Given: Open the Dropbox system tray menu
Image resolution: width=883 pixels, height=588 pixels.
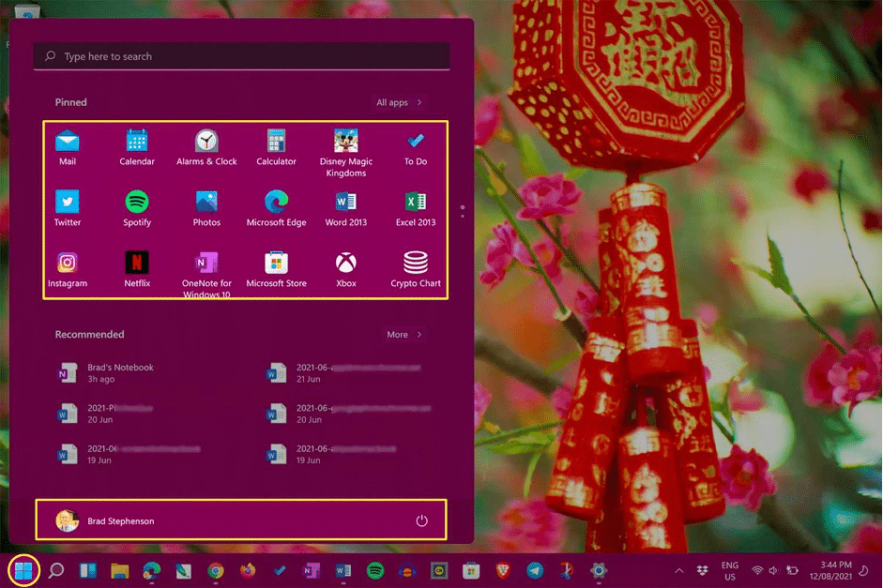Looking at the screenshot, I should 701,569.
